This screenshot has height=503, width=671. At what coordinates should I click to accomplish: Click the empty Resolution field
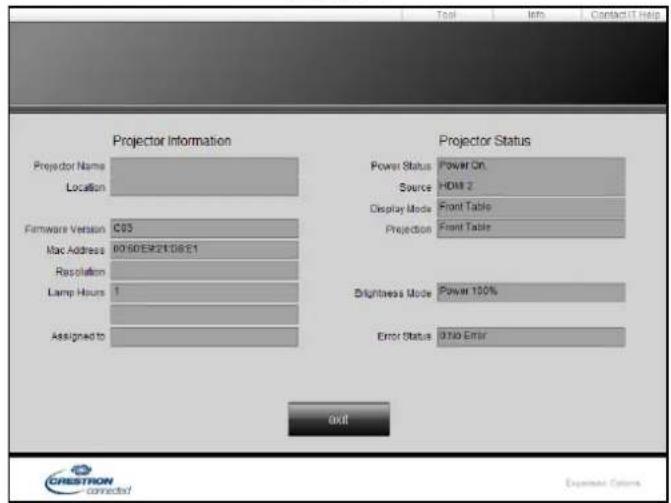tap(205, 271)
